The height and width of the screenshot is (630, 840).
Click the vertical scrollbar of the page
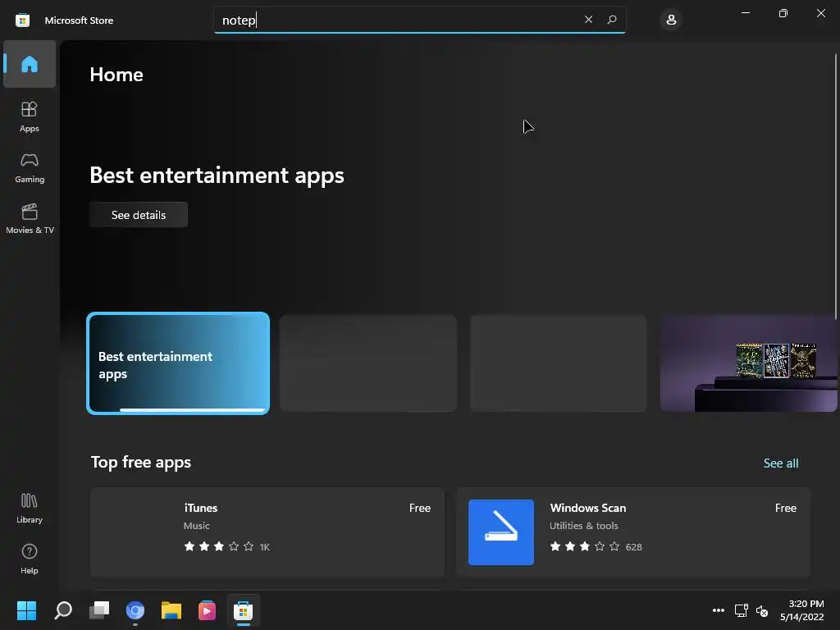pyautogui.click(x=836, y=188)
